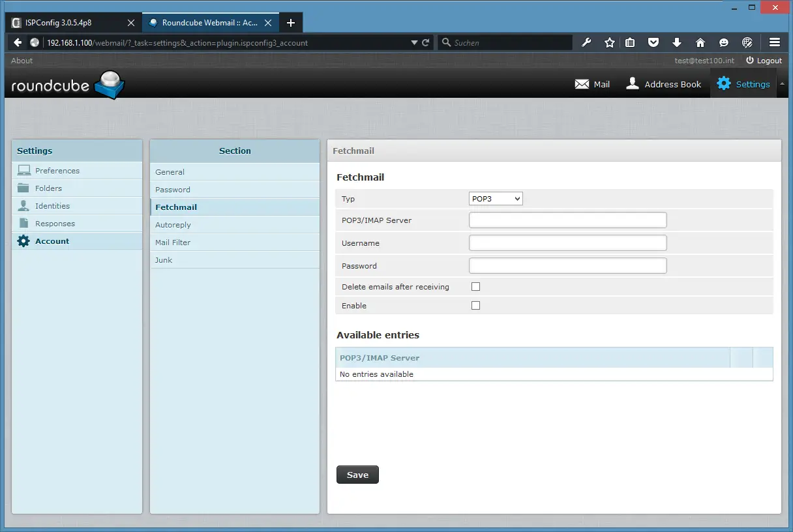
Task: Click the Preferences monitor icon
Action: [24, 171]
